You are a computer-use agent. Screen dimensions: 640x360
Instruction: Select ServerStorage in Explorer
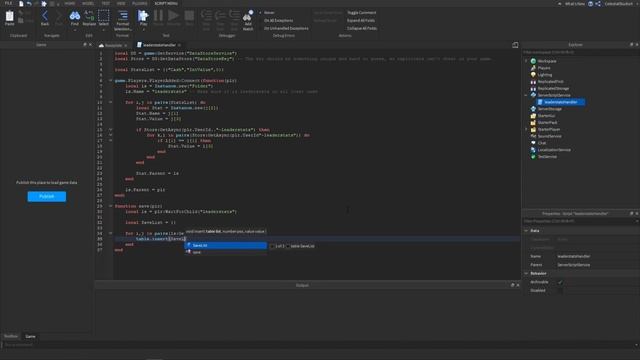(x=549, y=109)
